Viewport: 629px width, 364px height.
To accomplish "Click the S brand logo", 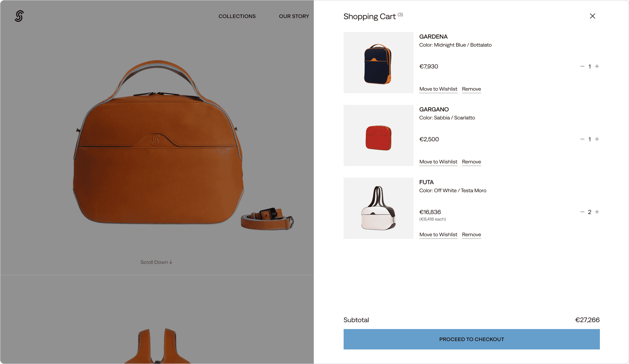I will pos(19,16).
